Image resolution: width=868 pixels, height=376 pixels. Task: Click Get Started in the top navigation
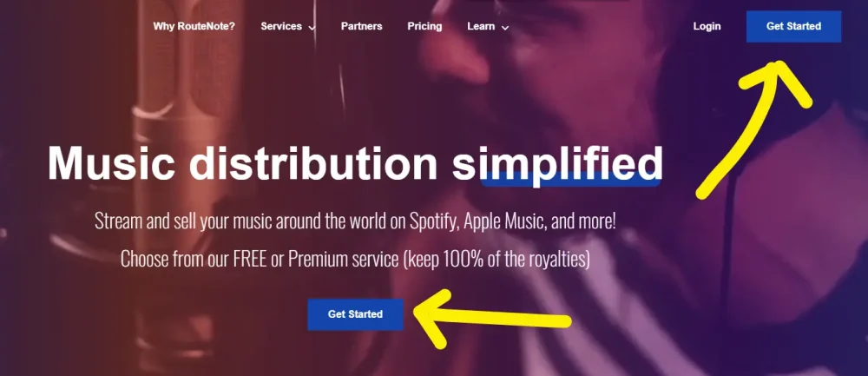[x=793, y=26]
